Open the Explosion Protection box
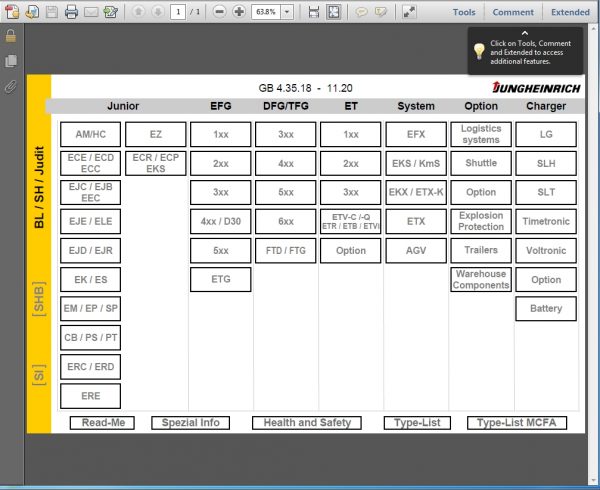 click(x=481, y=221)
